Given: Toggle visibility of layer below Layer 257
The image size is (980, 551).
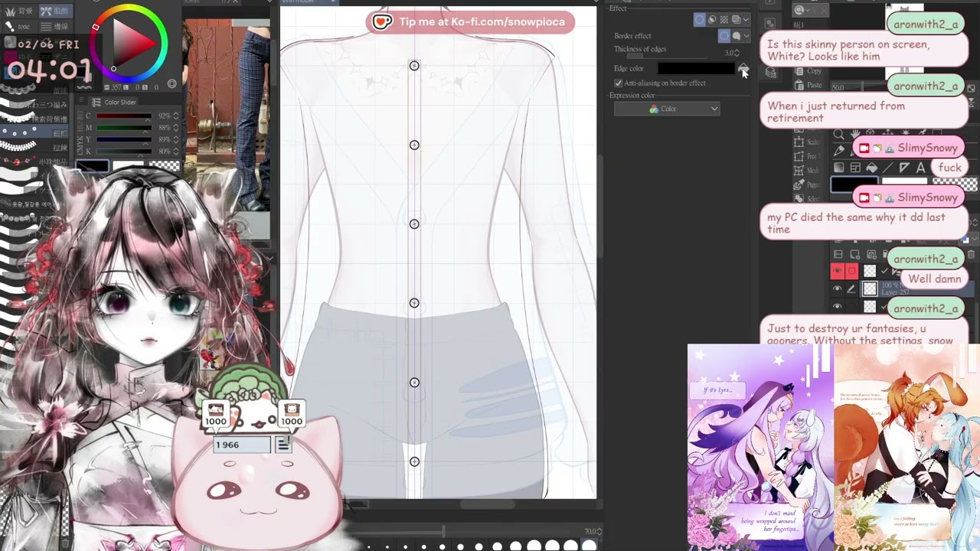Looking at the screenshot, I should point(838,306).
